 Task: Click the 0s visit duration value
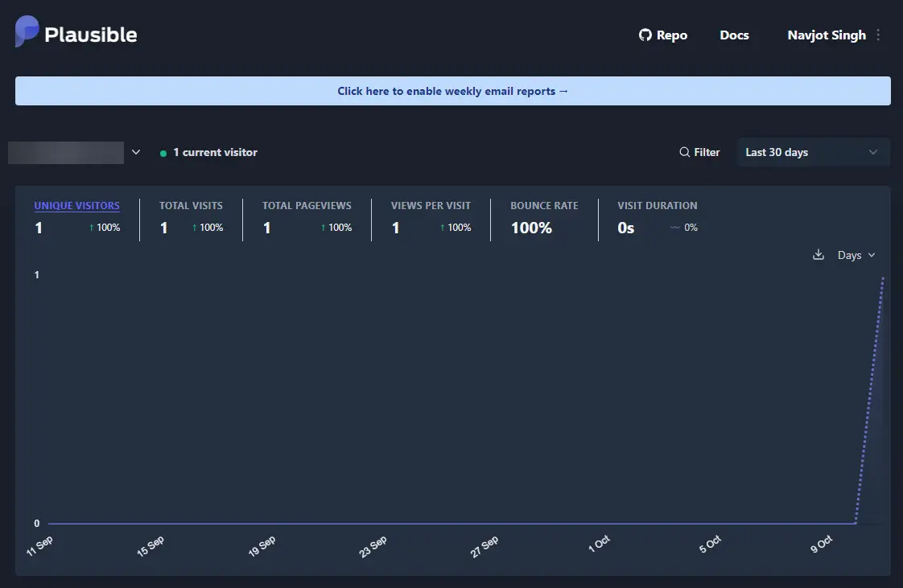(x=625, y=228)
